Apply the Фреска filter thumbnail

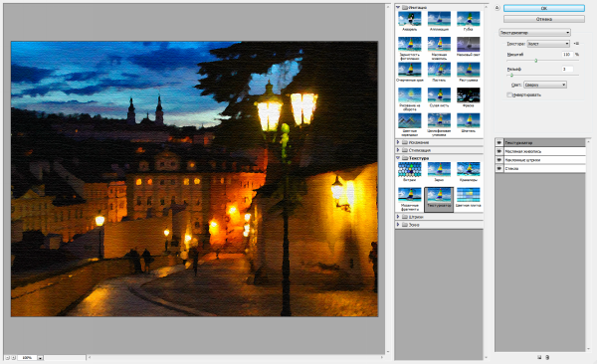tap(468, 95)
